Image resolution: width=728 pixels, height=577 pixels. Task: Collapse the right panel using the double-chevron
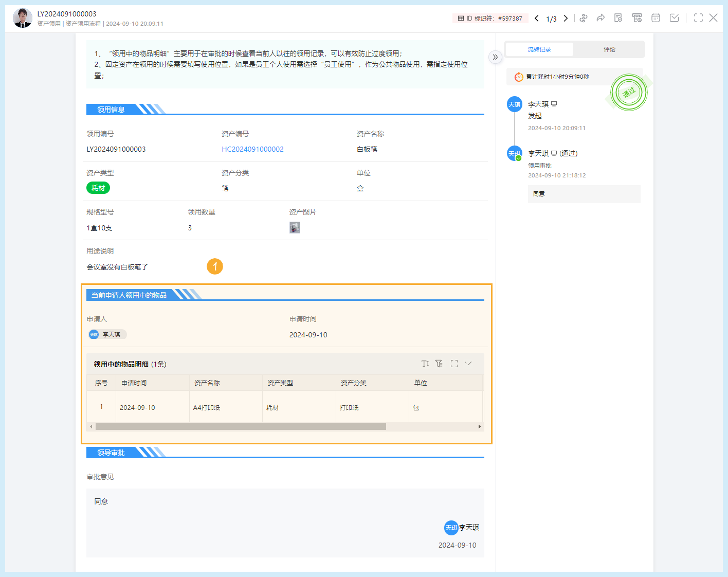[495, 57]
